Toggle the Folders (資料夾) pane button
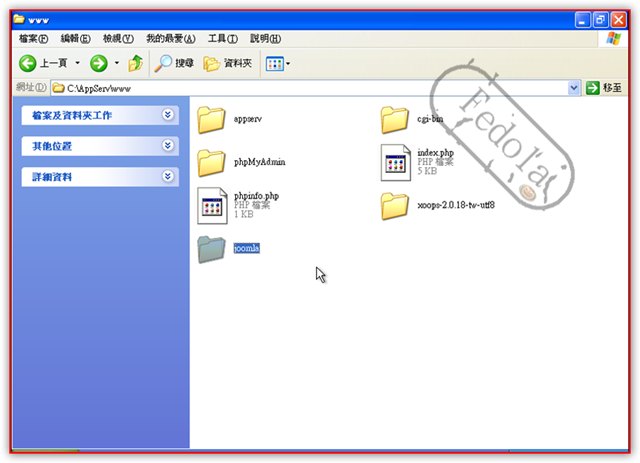 pyautogui.click(x=227, y=63)
